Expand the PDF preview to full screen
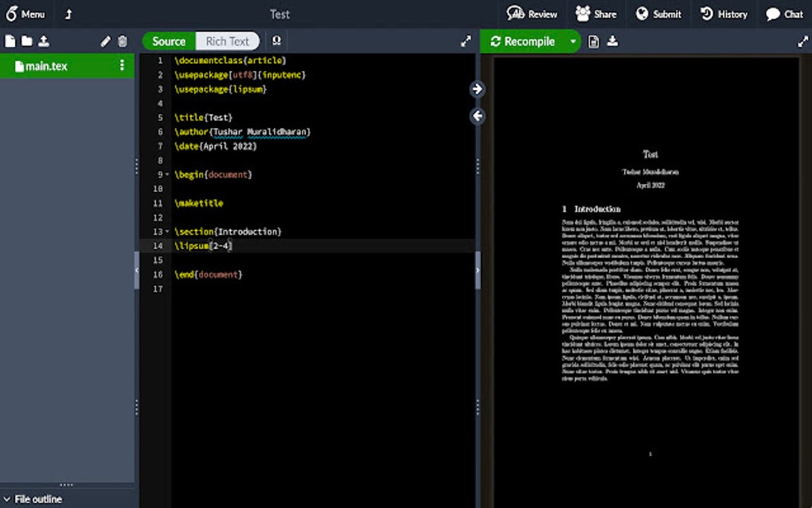Screen dimensions: 812x508 point(802,41)
